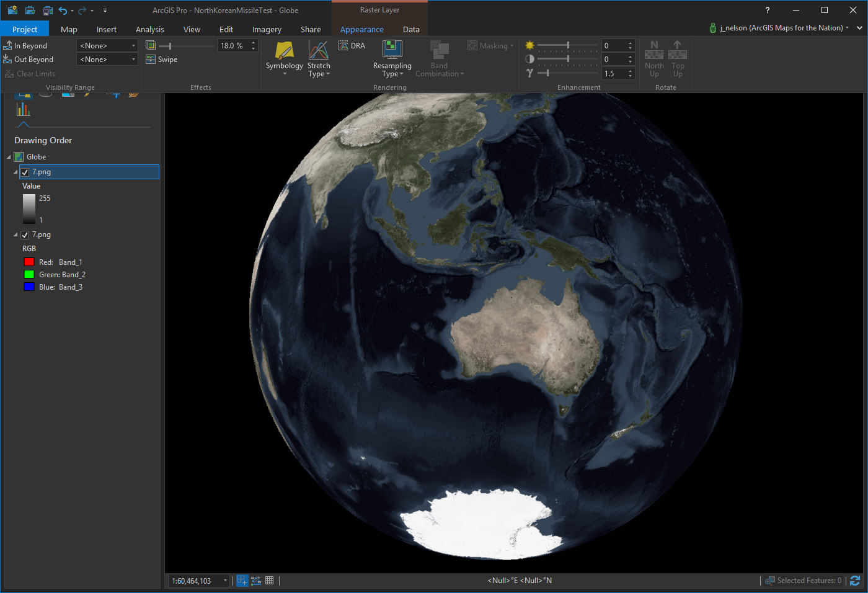Click the refresh icon in status bar
Viewport: 868px width, 593px height.
tap(855, 581)
